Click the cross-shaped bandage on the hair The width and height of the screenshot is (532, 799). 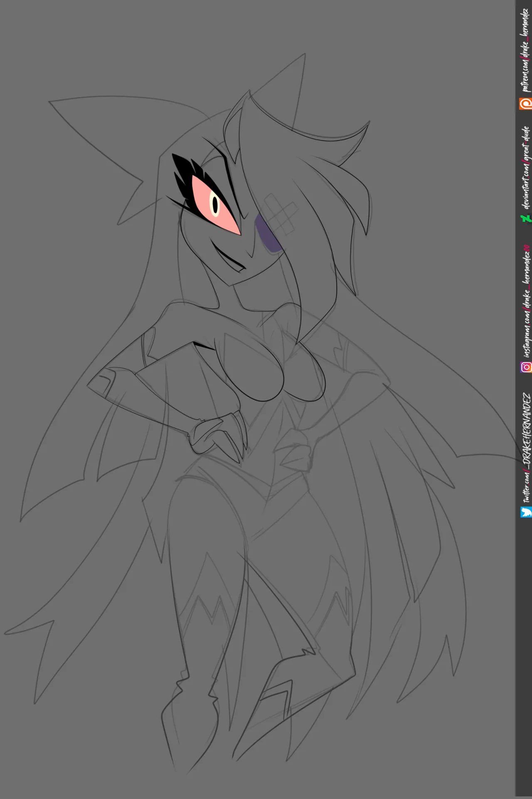pyautogui.click(x=281, y=213)
